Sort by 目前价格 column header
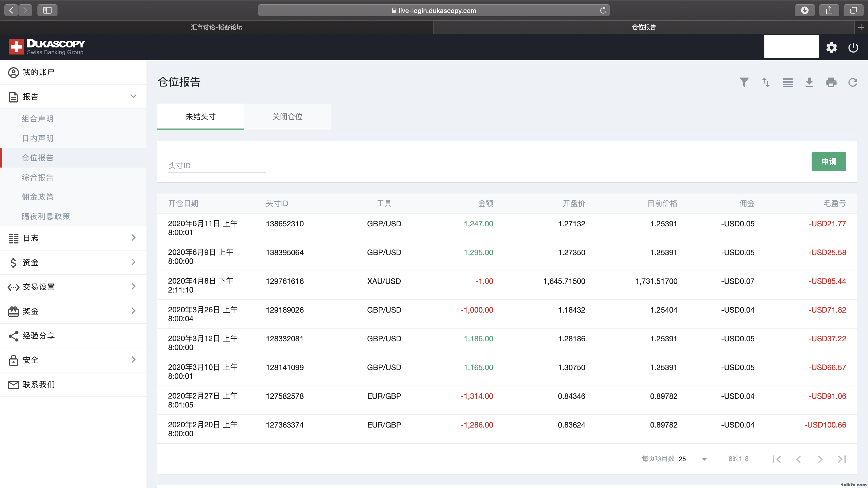The image size is (868, 488). (x=662, y=203)
